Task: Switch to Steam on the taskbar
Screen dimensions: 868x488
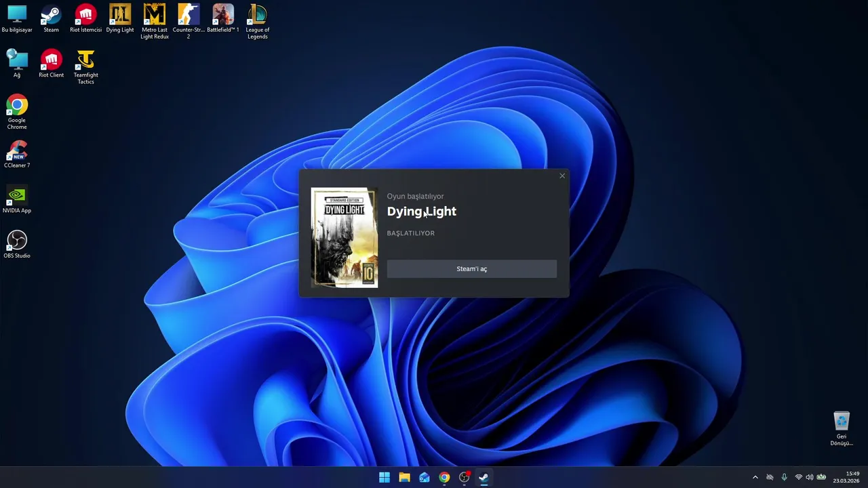Action: [484, 477]
